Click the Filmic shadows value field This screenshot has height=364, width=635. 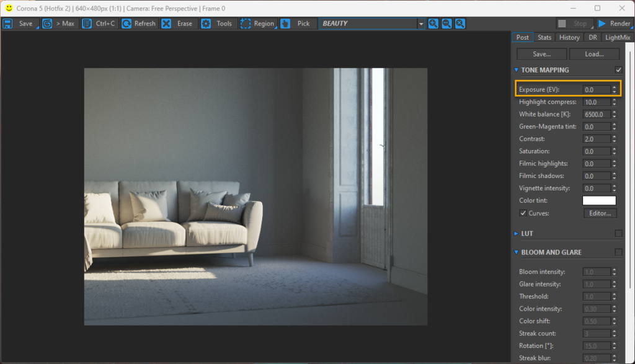tap(597, 175)
